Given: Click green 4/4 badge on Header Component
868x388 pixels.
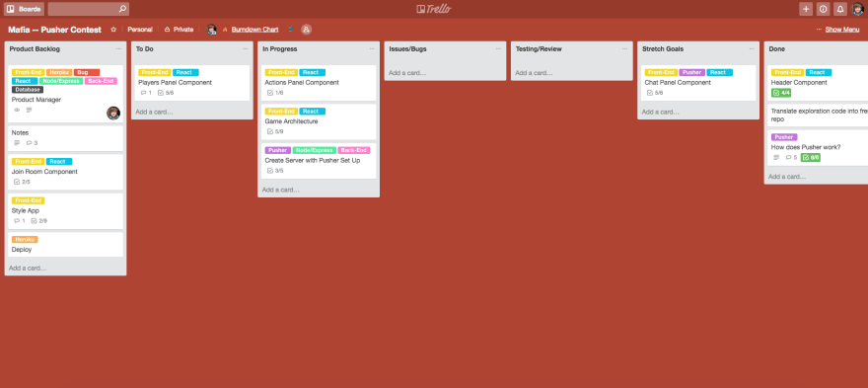Looking at the screenshot, I should (781, 93).
